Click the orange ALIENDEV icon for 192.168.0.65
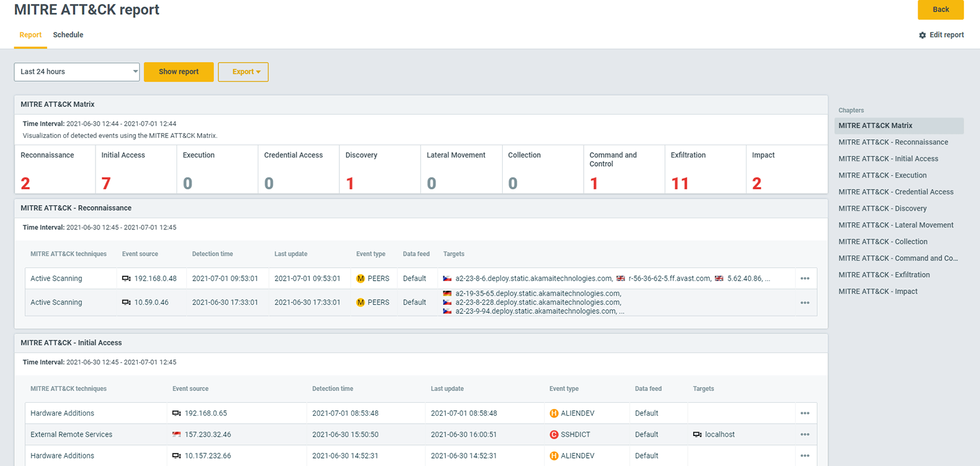Viewport: 980px width, 466px height. 554,413
